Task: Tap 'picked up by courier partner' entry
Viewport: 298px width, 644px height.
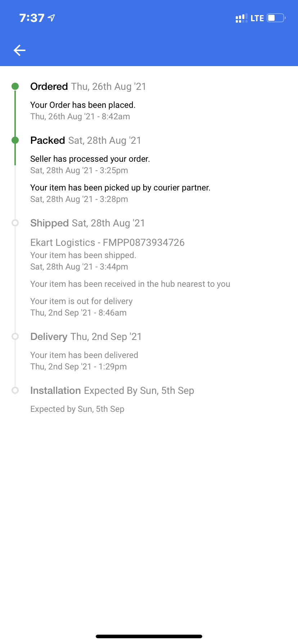Action: tap(120, 188)
